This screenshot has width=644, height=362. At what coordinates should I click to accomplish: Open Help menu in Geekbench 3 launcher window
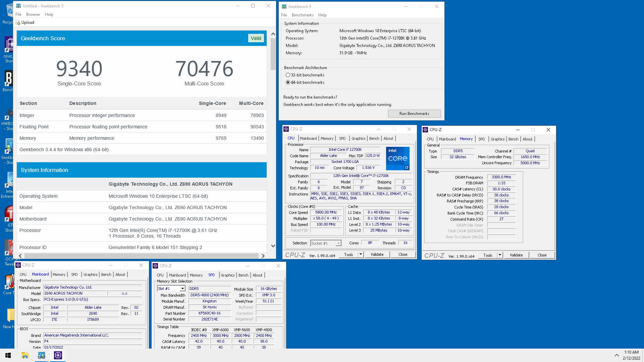322,15
